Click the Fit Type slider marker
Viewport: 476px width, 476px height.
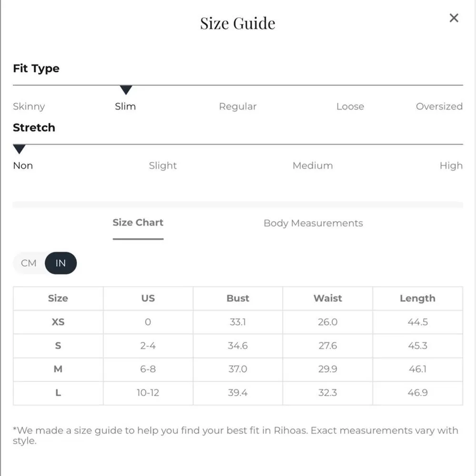pos(126,90)
